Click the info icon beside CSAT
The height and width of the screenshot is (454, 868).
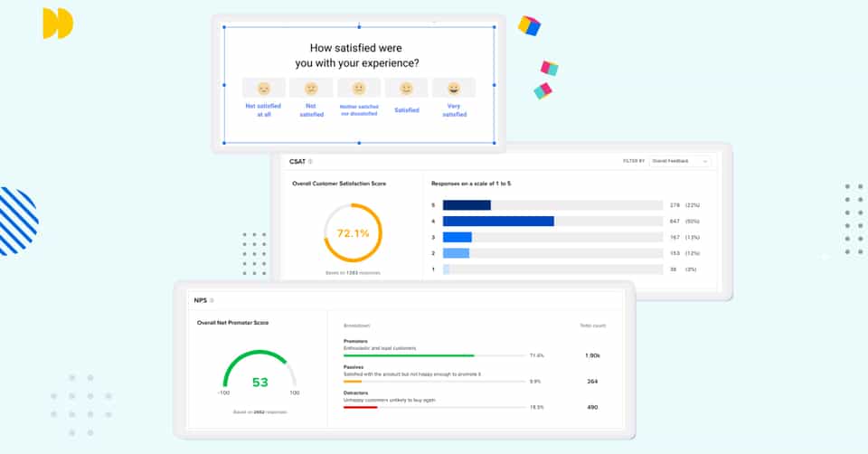pos(310,162)
